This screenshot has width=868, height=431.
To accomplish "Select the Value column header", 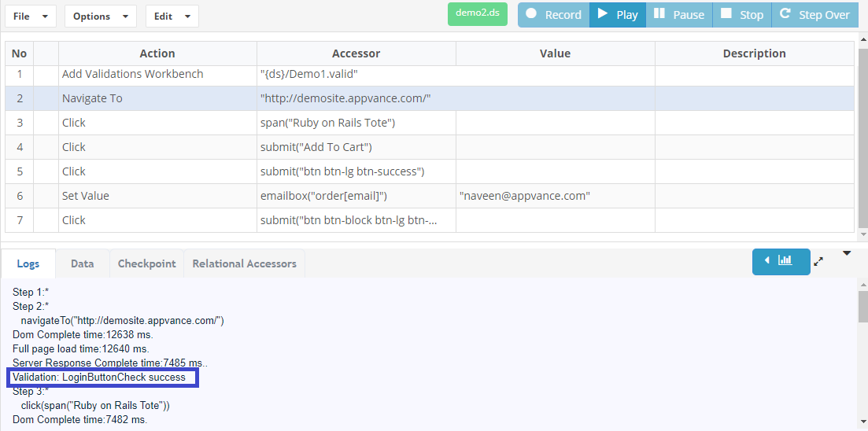I will [556, 53].
